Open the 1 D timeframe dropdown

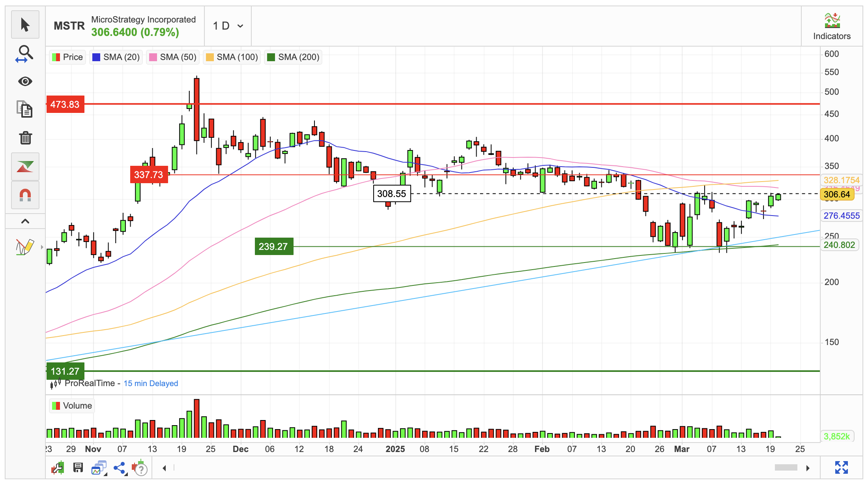(x=228, y=26)
